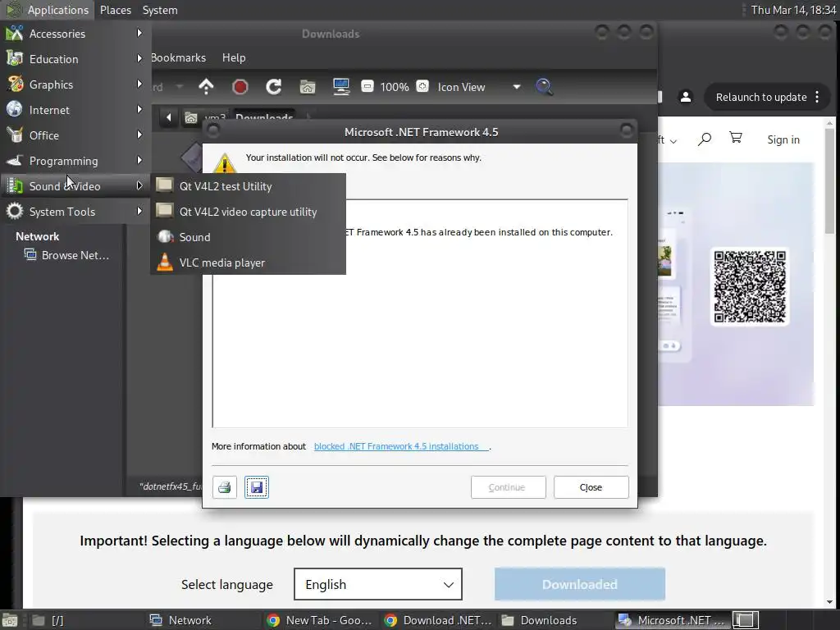Image resolution: width=840 pixels, height=630 pixels.
Task: Click Continue in .NET Framework dialog
Action: (x=509, y=487)
